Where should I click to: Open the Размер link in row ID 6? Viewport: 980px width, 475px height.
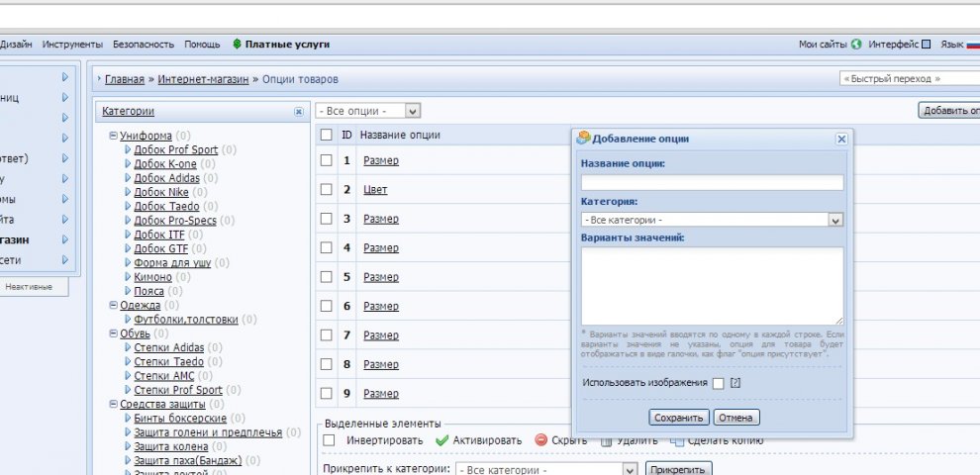click(381, 306)
